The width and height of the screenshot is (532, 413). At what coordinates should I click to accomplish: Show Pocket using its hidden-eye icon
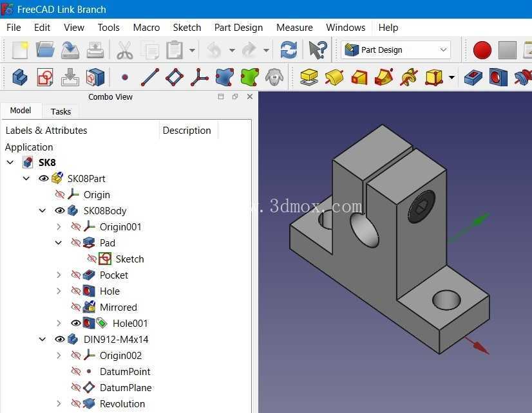point(75,275)
